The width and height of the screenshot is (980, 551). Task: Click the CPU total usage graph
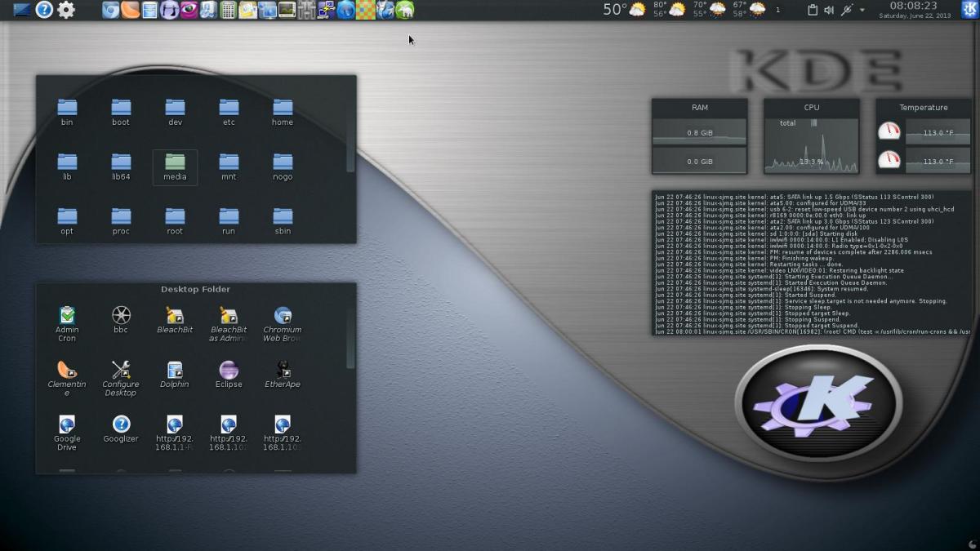(x=812, y=144)
